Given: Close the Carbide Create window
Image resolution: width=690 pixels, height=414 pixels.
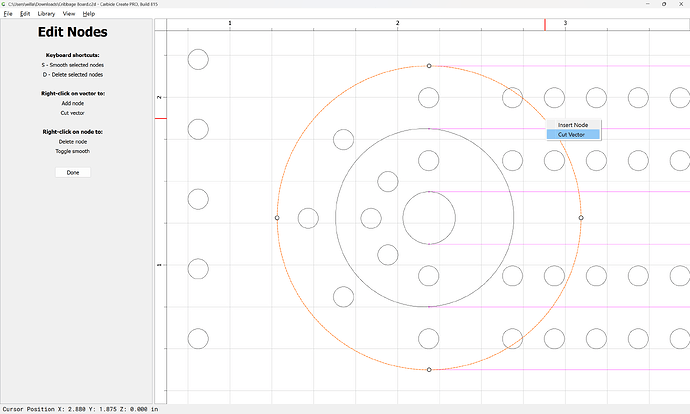Looking at the screenshot, I should click(681, 4).
